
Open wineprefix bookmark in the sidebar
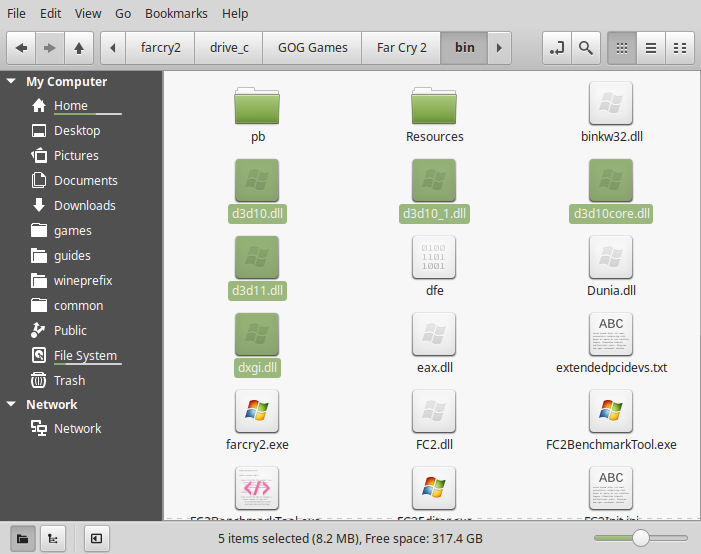click(83, 281)
